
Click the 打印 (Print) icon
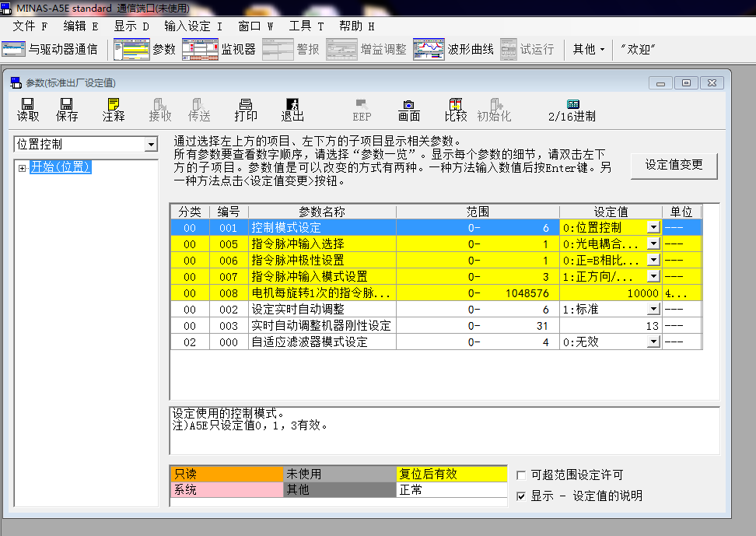click(x=246, y=109)
